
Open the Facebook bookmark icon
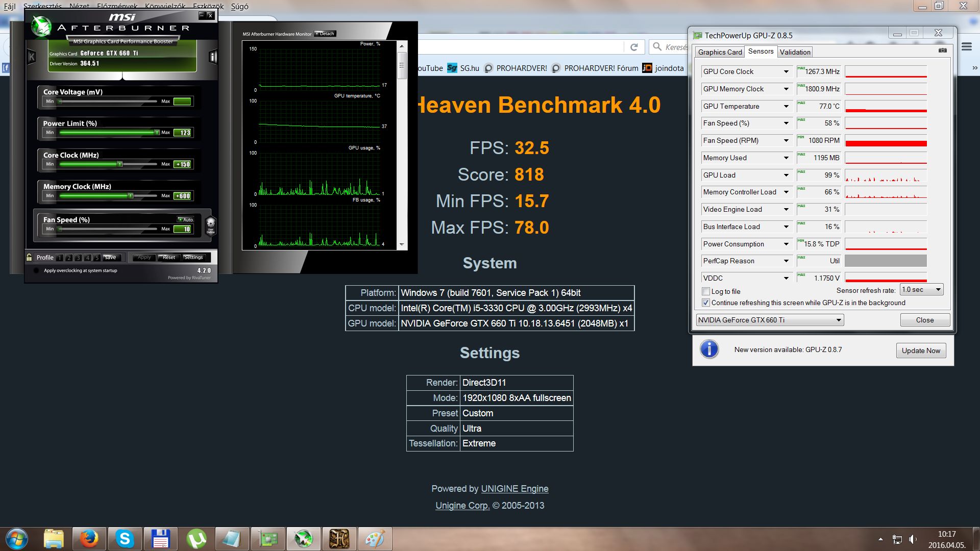5,68
